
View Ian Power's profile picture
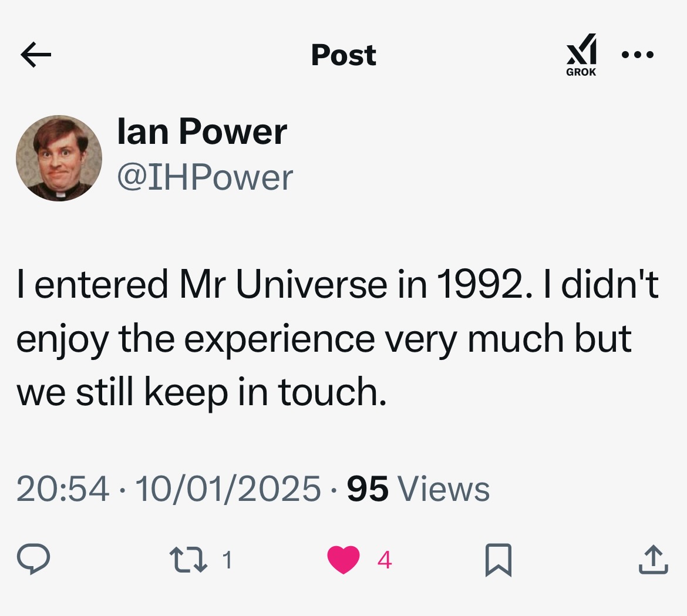coord(59,158)
